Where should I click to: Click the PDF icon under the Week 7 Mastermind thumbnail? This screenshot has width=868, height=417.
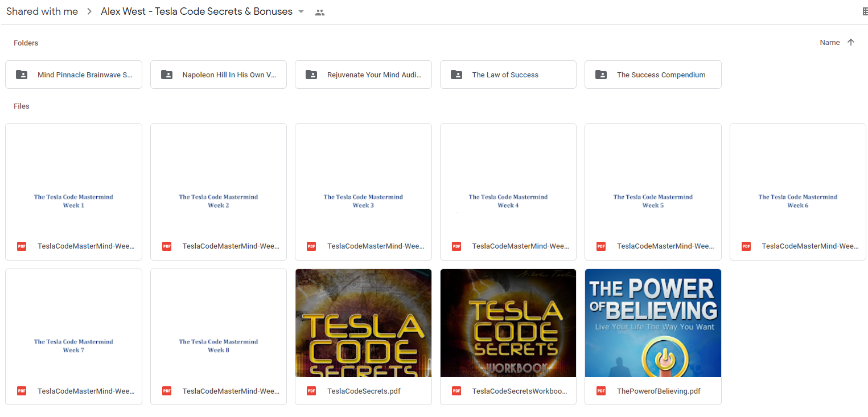(22, 391)
